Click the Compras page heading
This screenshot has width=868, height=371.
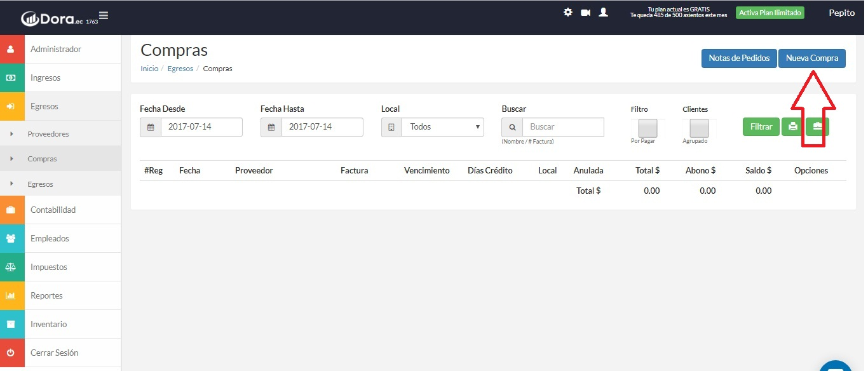click(x=174, y=50)
